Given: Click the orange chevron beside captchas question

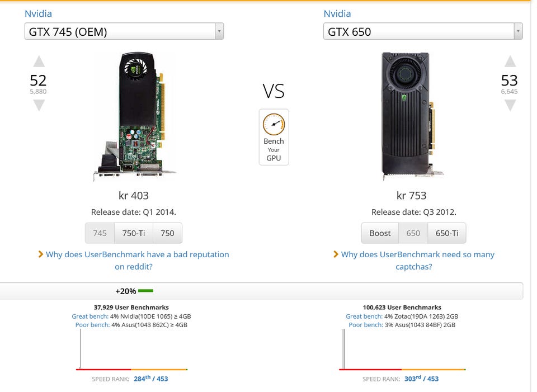Looking at the screenshot, I should pos(336,254).
